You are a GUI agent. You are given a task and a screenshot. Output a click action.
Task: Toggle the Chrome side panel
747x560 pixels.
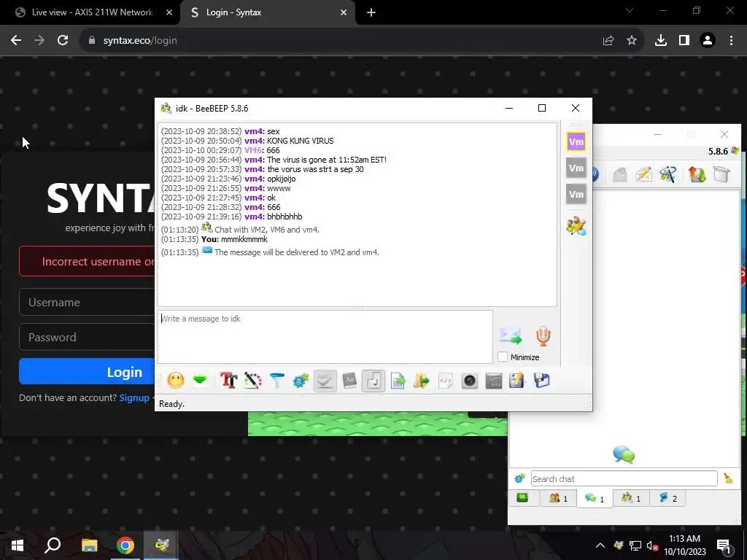tap(684, 41)
